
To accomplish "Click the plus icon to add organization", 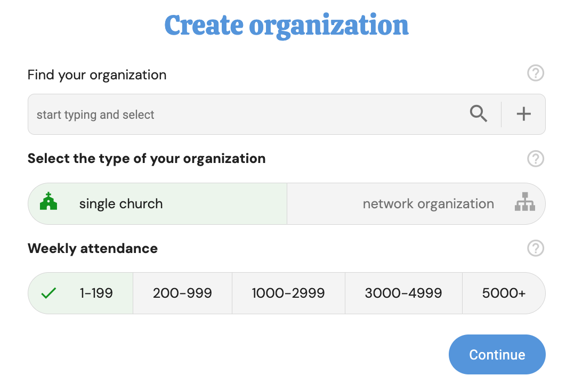I will click(x=523, y=114).
